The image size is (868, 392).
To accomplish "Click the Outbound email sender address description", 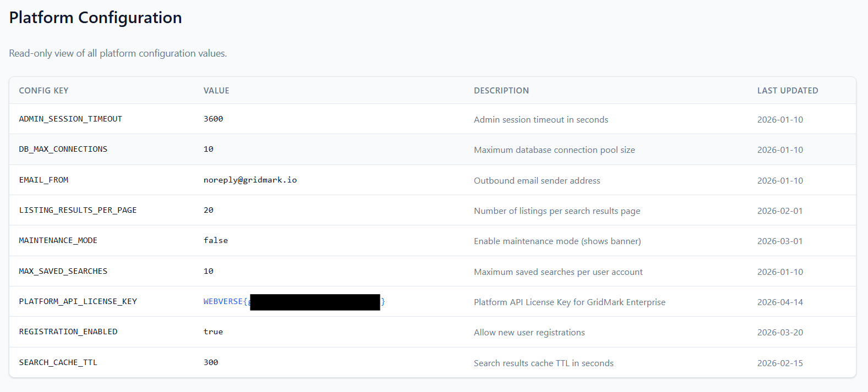I will [537, 180].
